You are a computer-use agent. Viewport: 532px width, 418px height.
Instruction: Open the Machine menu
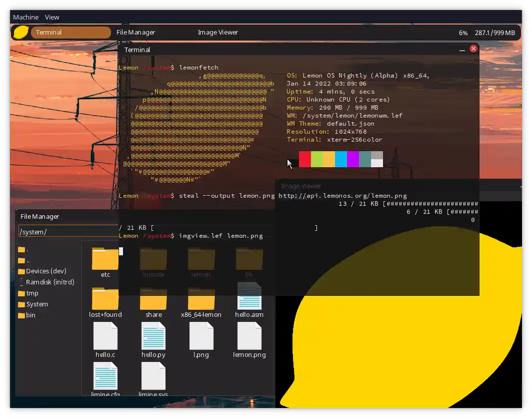click(x=25, y=17)
